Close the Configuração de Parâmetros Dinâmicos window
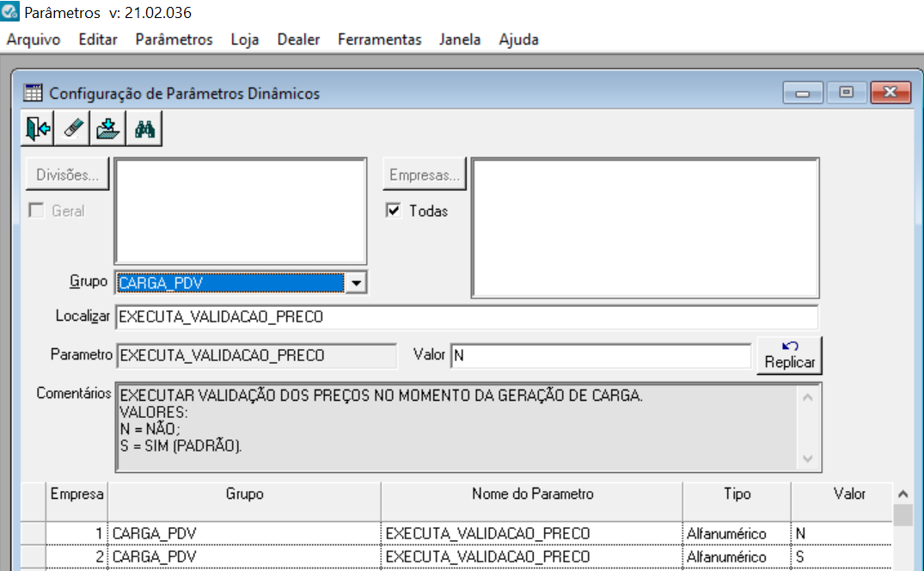 click(890, 93)
